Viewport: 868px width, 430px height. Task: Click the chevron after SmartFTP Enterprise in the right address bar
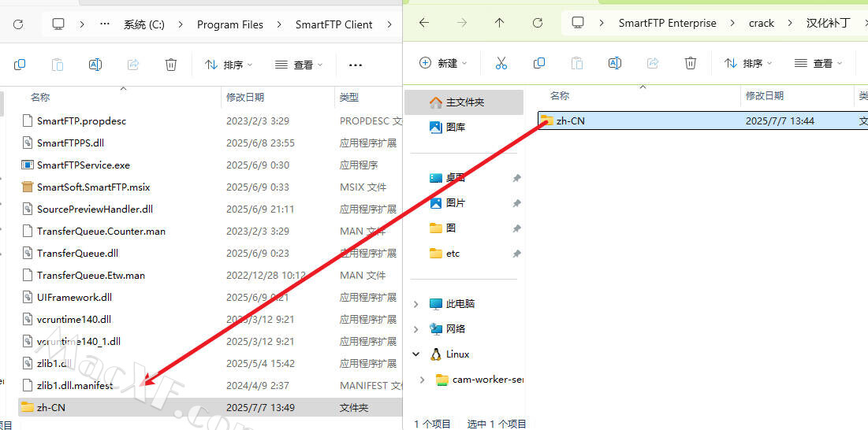[x=733, y=23]
